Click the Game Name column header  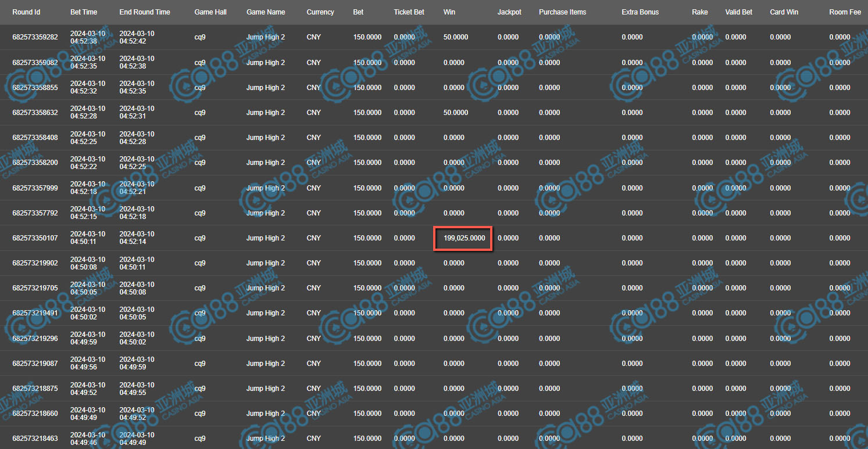point(266,12)
